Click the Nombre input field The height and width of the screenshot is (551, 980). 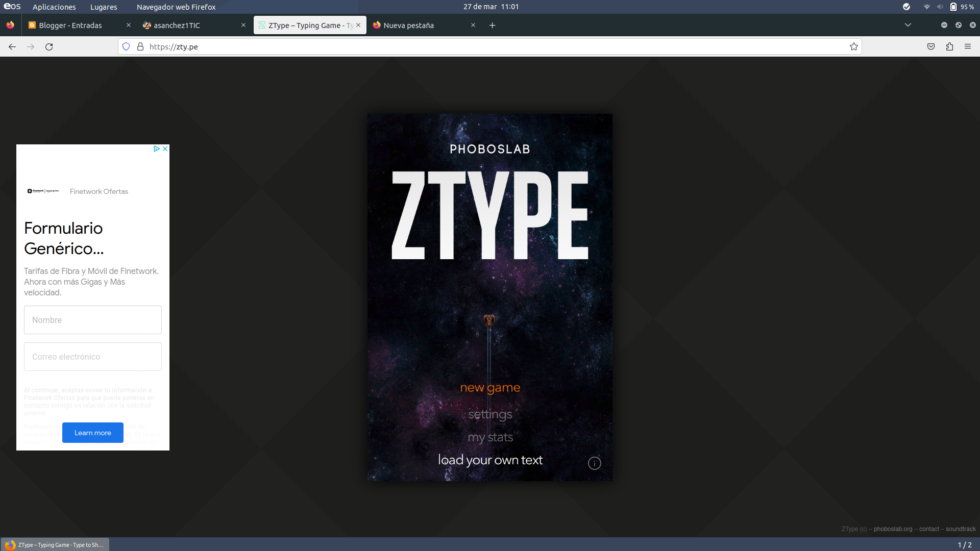click(x=93, y=320)
